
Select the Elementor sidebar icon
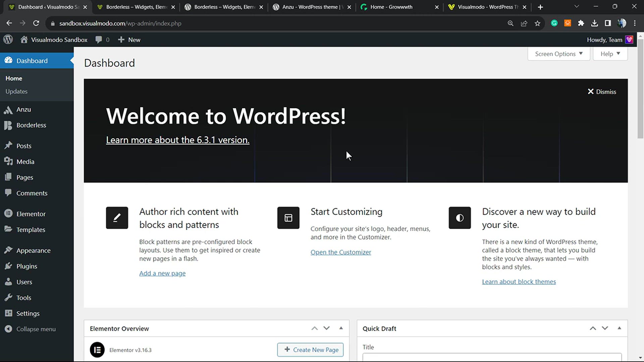(8, 214)
